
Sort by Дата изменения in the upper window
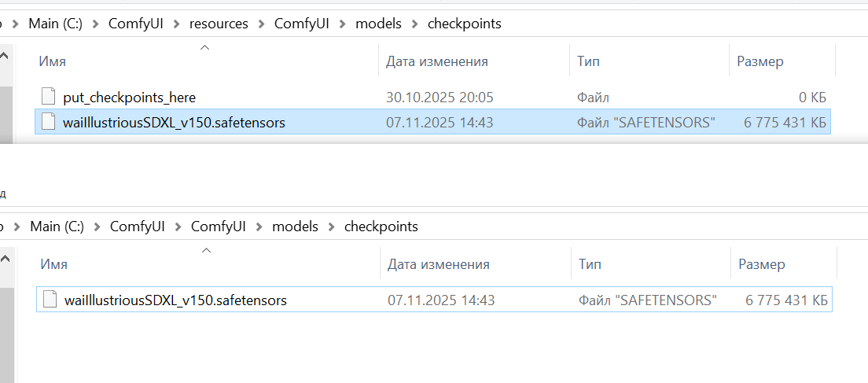point(436,61)
